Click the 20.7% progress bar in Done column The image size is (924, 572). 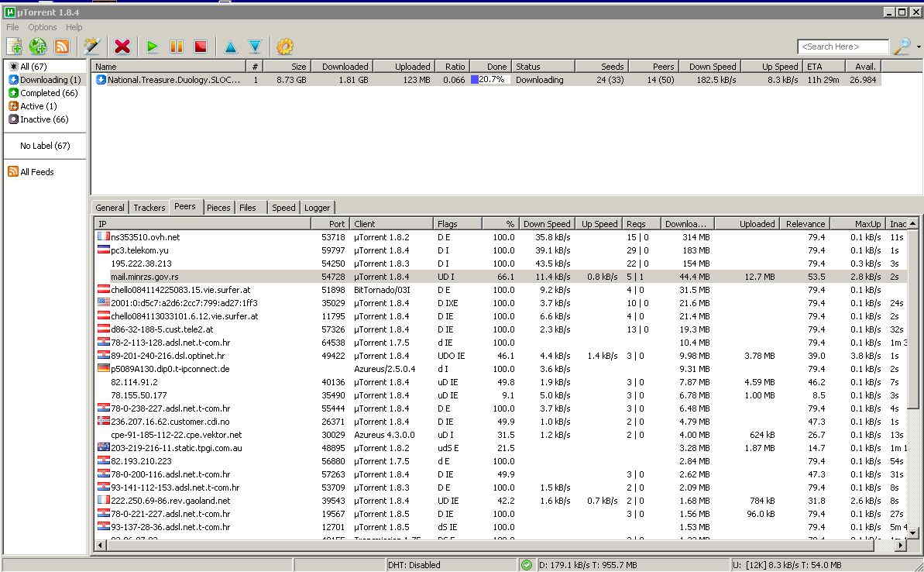point(490,80)
